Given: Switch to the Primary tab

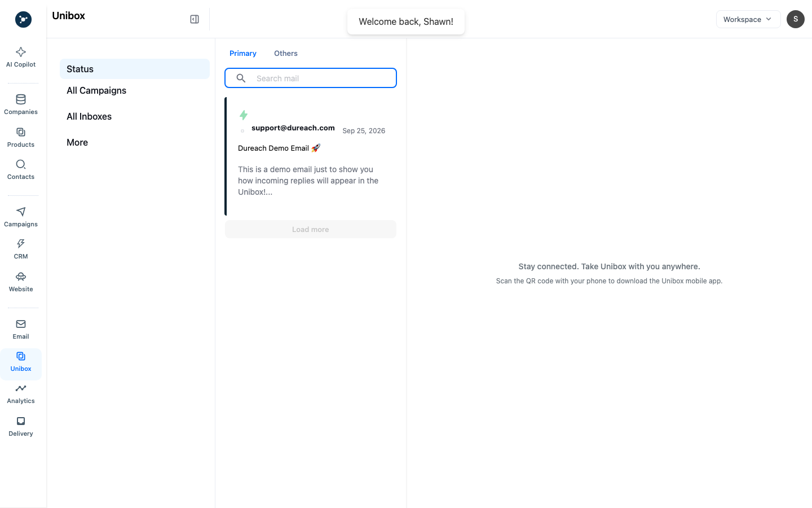Looking at the screenshot, I should click(x=243, y=53).
